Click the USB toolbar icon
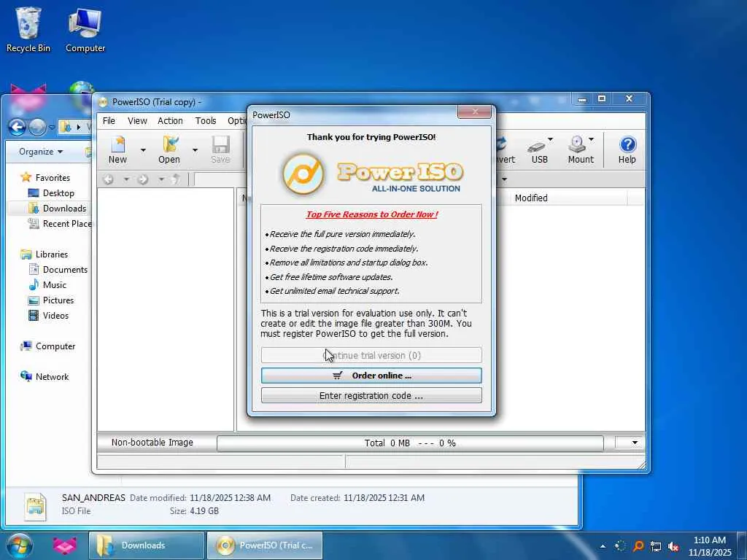The width and height of the screenshot is (747, 560). (x=539, y=149)
